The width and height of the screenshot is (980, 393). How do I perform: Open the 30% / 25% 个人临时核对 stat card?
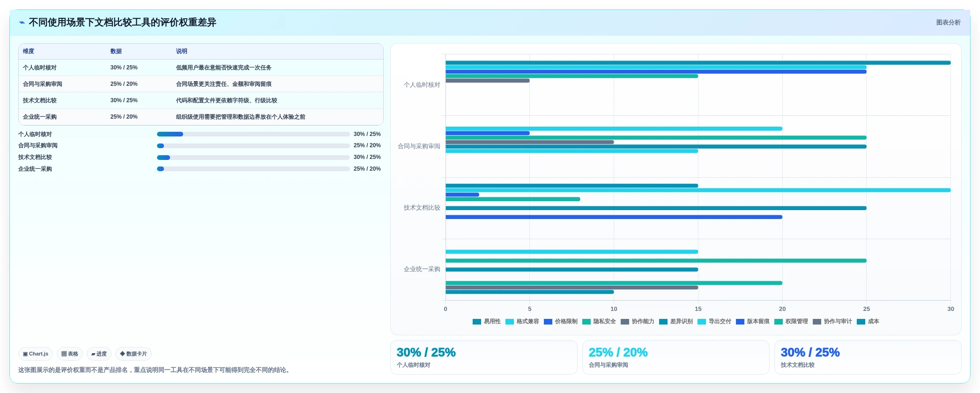click(x=484, y=357)
